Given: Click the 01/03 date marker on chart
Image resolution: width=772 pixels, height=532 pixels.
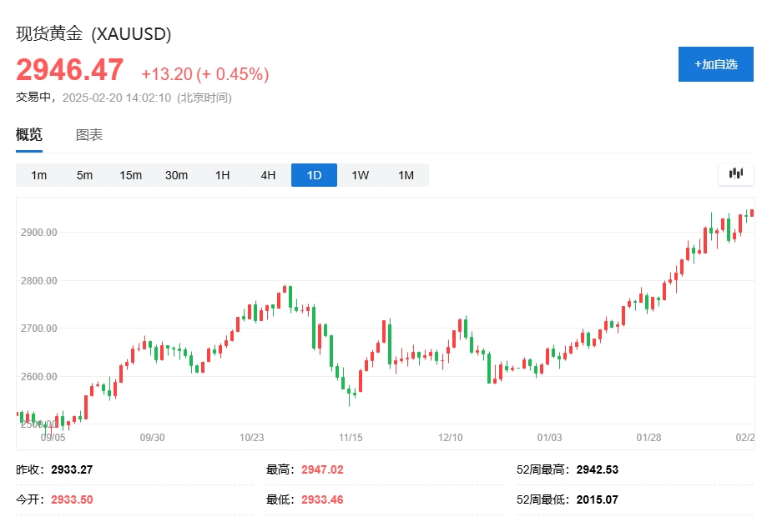Looking at the screenshot, I should click(549, 437).
